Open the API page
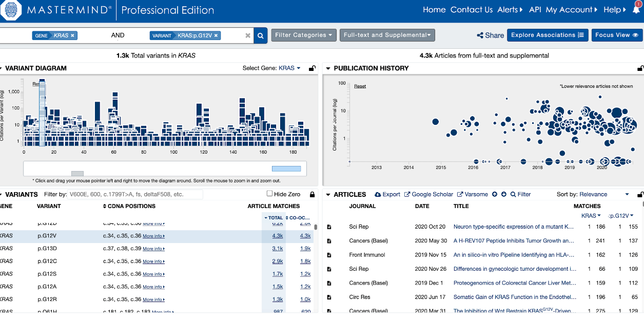The image size is (644, 319). [535, 10]
